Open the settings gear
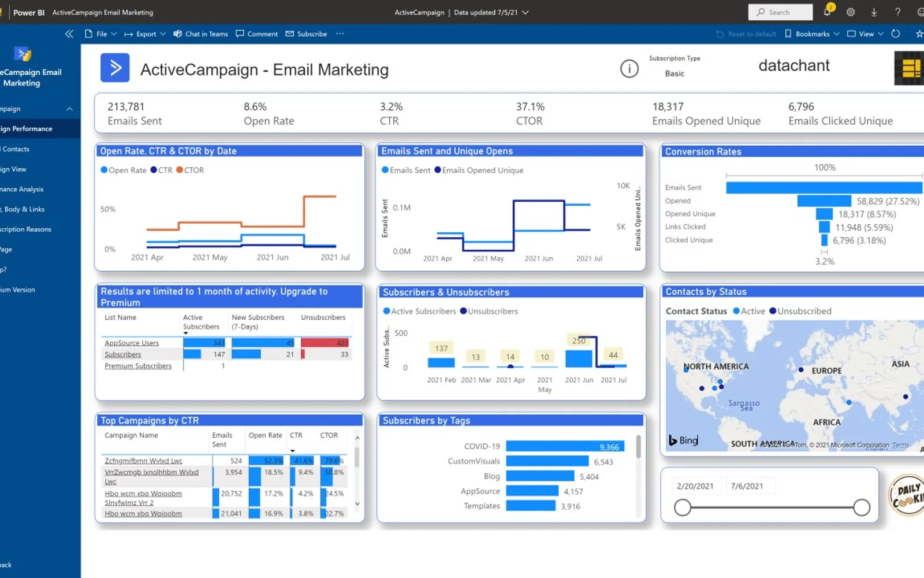 (x=851, y=12)
